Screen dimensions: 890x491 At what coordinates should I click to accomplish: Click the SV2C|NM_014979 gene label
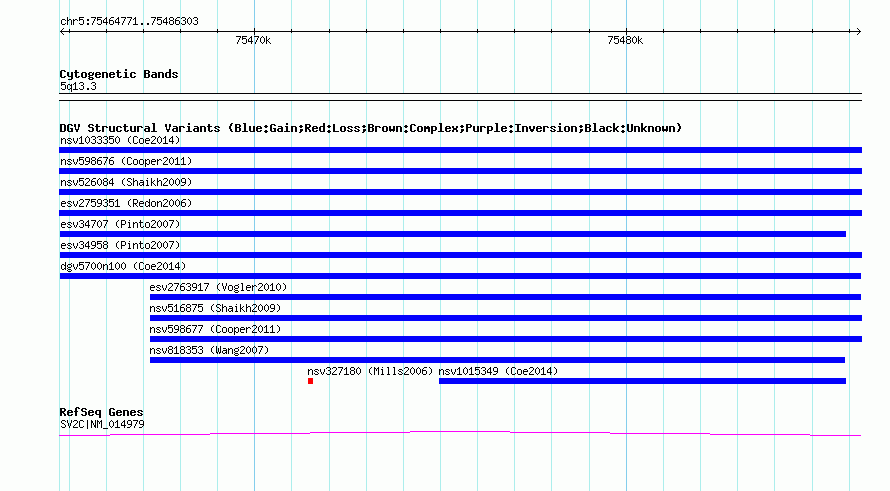click(x=102, y=424)
